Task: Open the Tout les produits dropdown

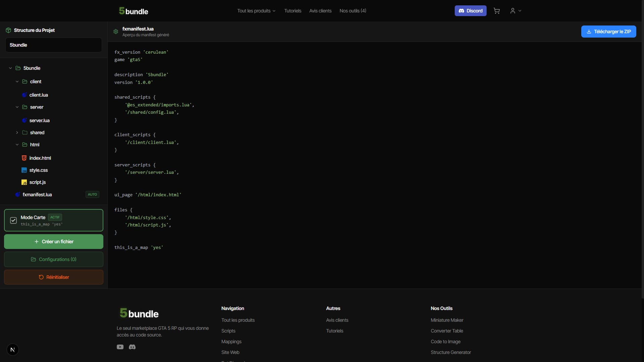Action: pyautogui.click(x=256, y=11)
